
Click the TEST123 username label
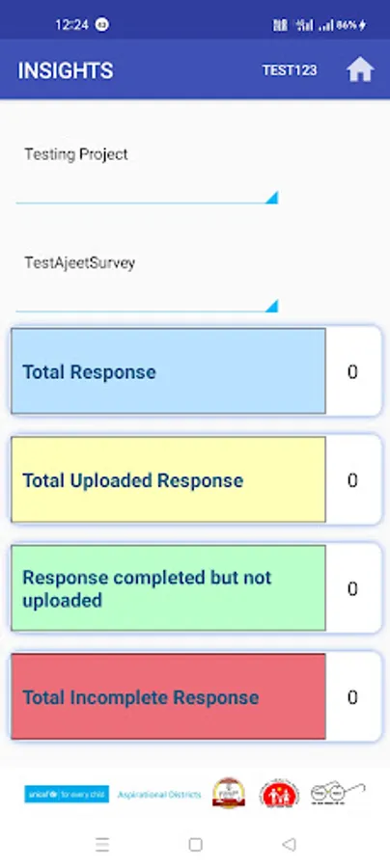(290, 70)
